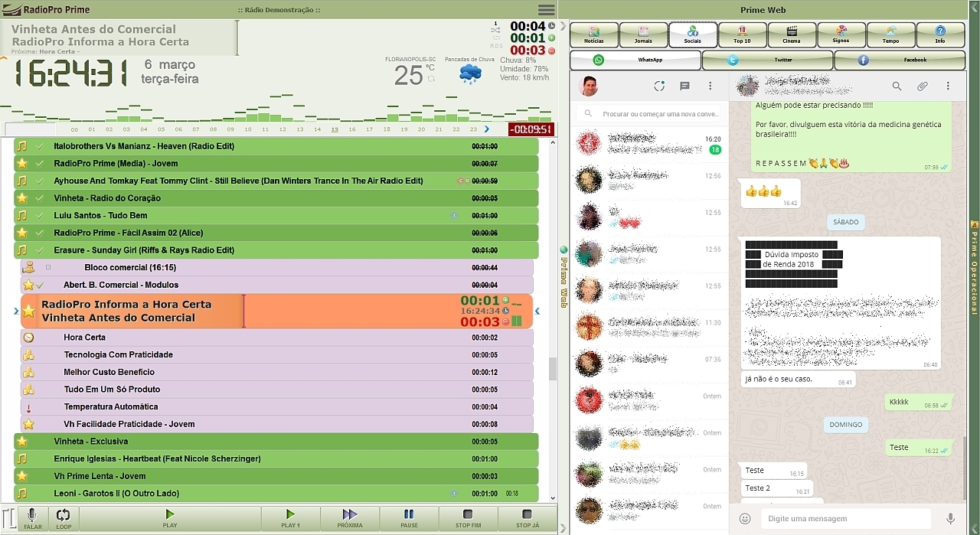Viewport: 980px width, 535px height.
Task: Advance the hour timeline with the arrow
Action: [486, 129]
